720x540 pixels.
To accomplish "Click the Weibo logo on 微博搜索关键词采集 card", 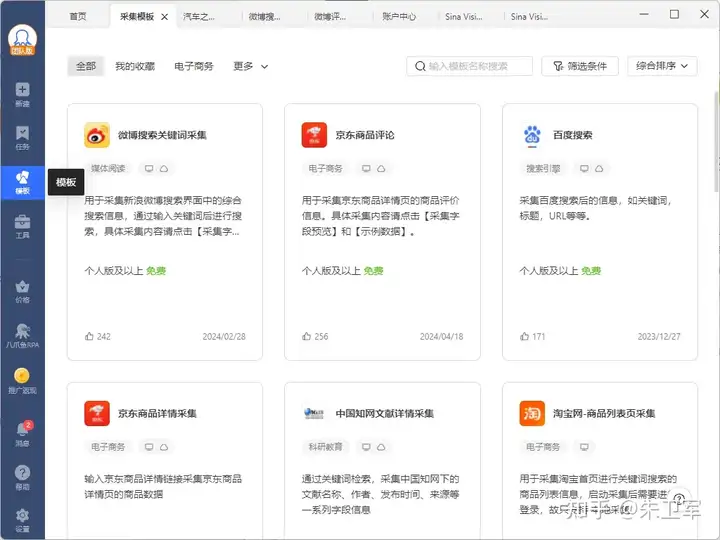I will coord(97,135).
